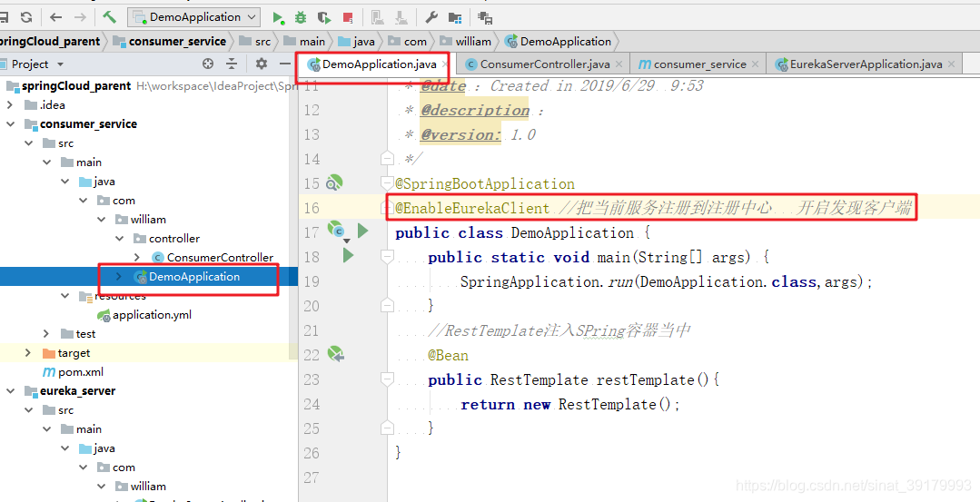This screenshot has height=502, width=980.
Task: Close the EurekaServerApplication.java tab
Action: click(951, 64)
